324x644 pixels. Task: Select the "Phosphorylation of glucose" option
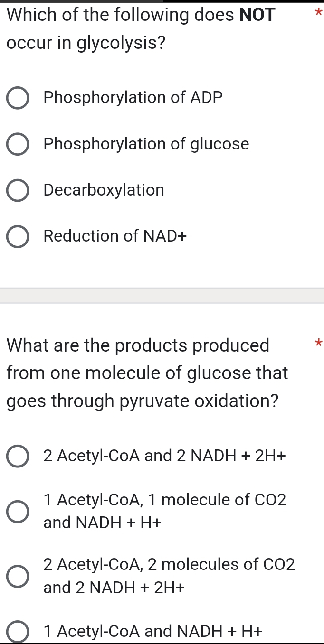(x=18, y=144)
